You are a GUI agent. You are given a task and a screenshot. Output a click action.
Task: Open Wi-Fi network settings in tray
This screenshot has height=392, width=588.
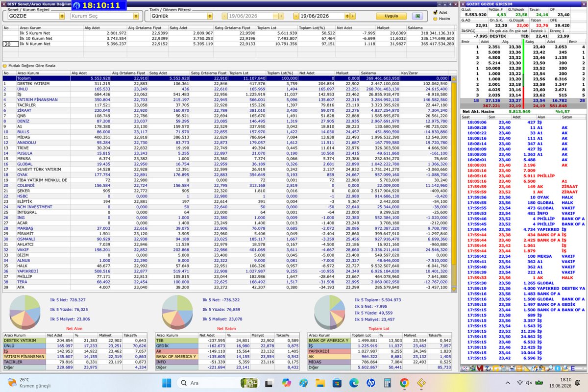tap(519, 383)
